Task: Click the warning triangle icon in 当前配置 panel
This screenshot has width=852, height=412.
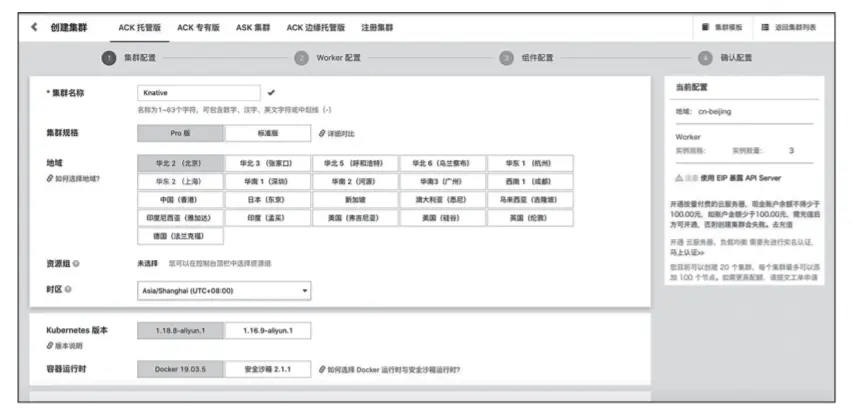Action: 679,178
